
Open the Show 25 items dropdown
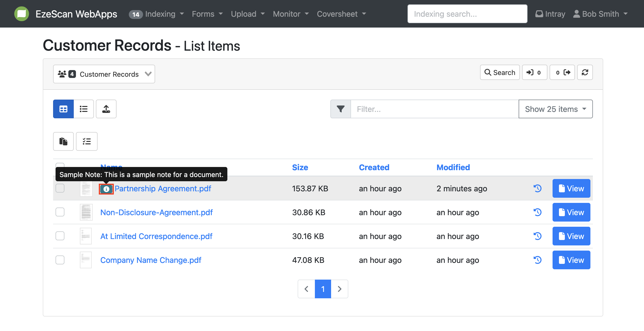pos(555,109)
